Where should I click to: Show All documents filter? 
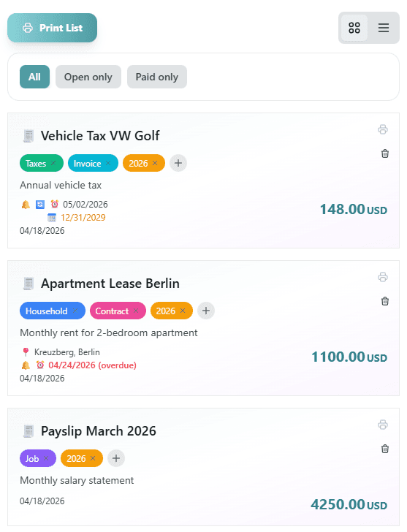[34, 77]
